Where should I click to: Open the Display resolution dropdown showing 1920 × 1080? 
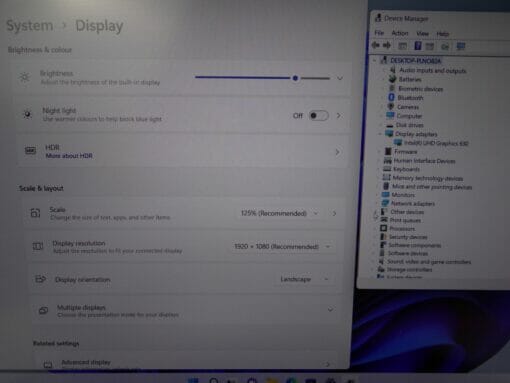[282, 246]
